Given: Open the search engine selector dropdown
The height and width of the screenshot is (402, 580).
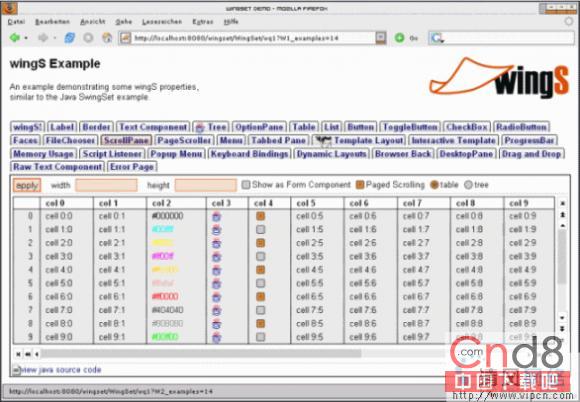Looking at the screenshot, I should click(x=437, y=38).
